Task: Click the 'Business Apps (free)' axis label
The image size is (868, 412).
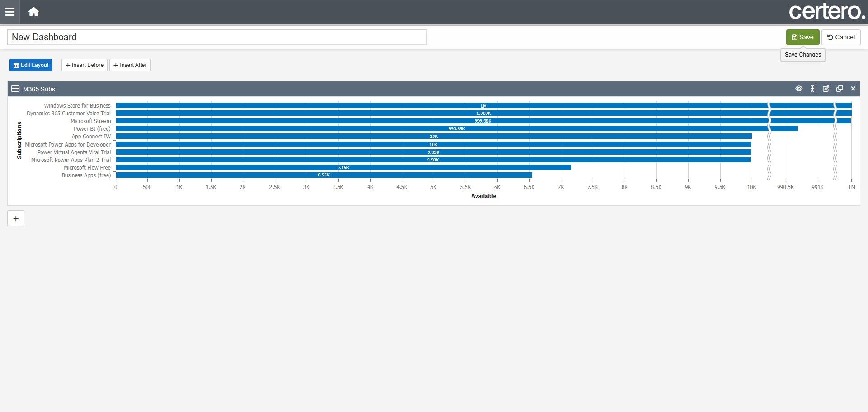Action: [86, 175]
